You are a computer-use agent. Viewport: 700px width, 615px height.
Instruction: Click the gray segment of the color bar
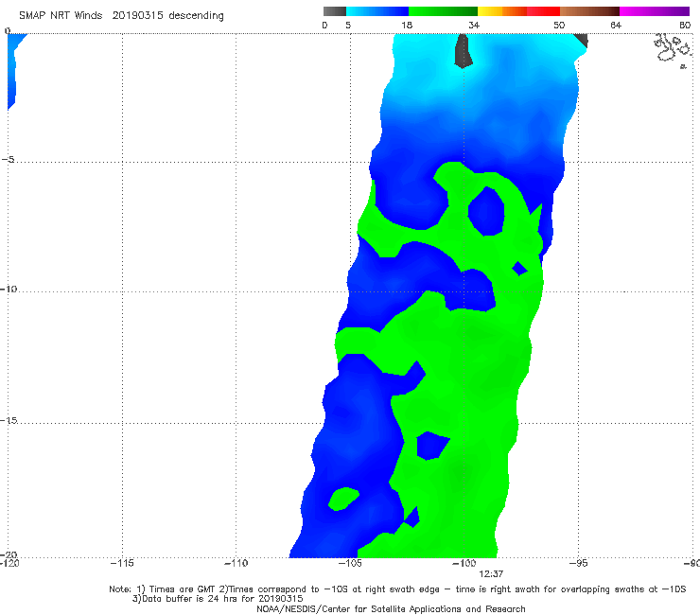click(335, 11)
